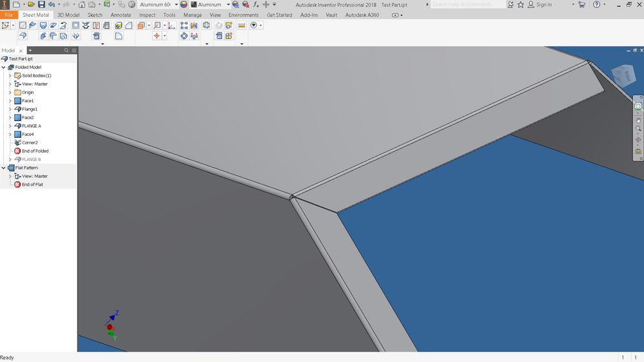Switch to the 3D Model tab
The height and width of the screenshot is (362, 644).
68,15
